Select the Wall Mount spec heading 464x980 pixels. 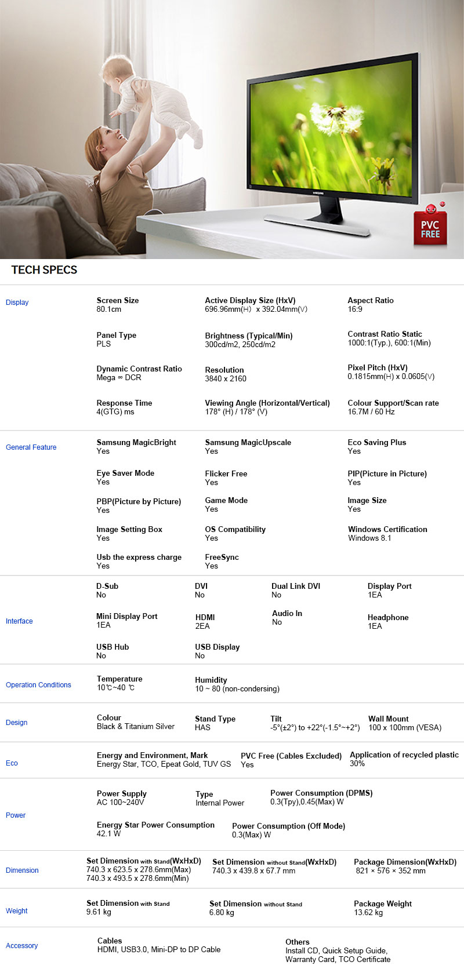(388, 719)
